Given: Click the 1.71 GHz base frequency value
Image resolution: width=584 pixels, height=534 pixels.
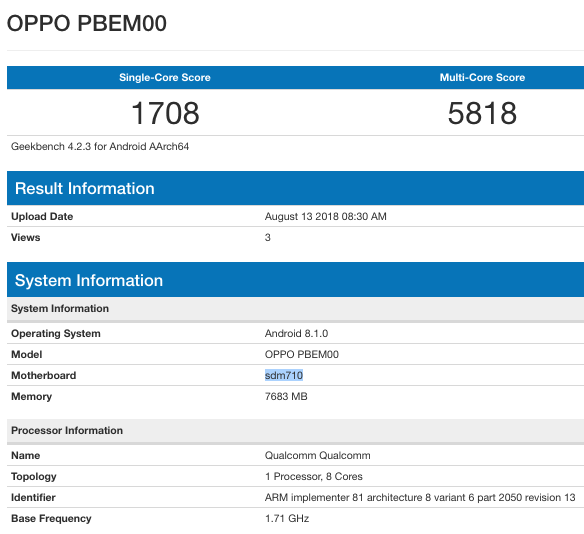Looking at the screenshot, I should (x=287, y=518).
